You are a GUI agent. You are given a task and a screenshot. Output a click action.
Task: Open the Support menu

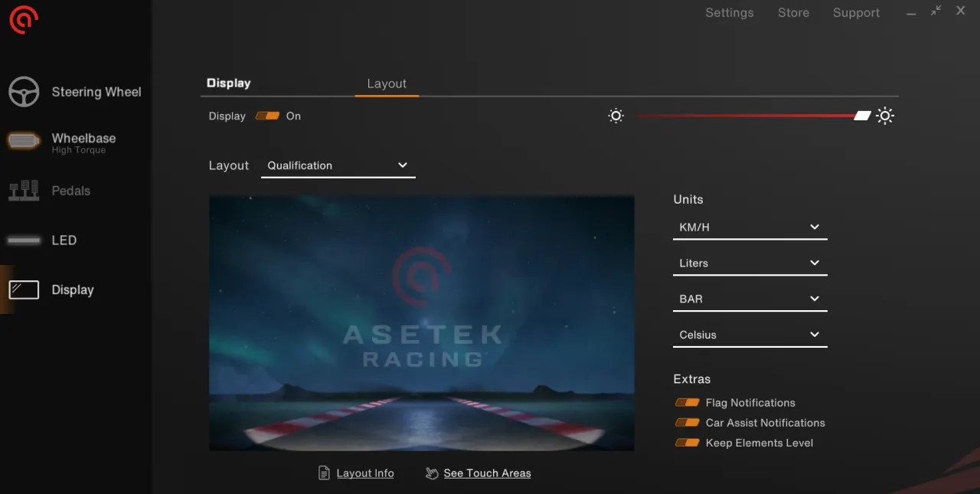pyautogui.click(x=856, y=13)
